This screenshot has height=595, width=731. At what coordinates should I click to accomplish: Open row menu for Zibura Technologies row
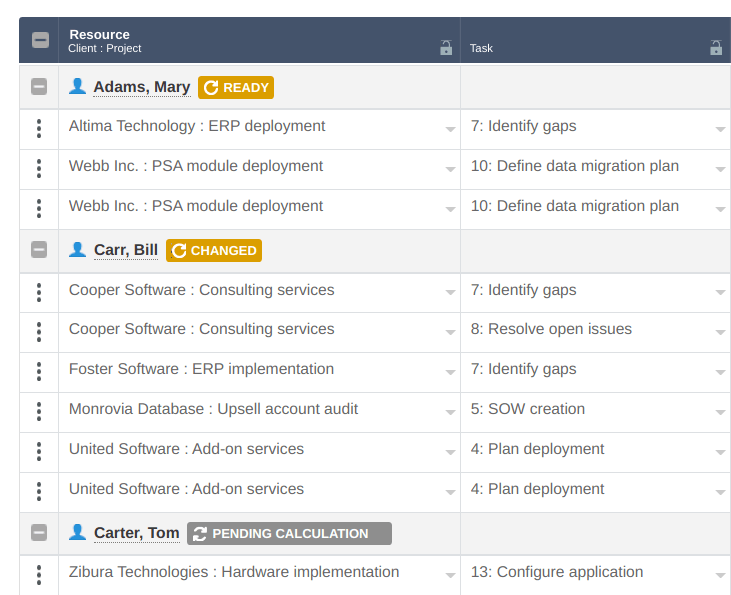pos(39,575)
